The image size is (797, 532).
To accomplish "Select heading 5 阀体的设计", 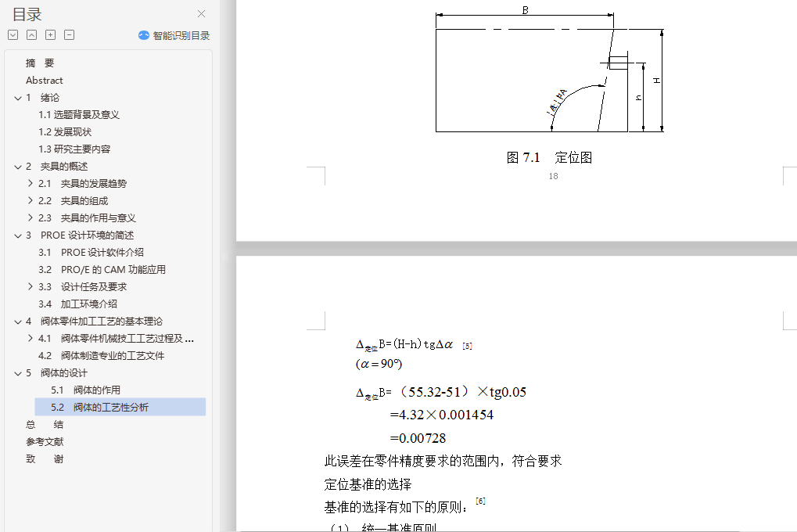I will (x=56, y=373).
